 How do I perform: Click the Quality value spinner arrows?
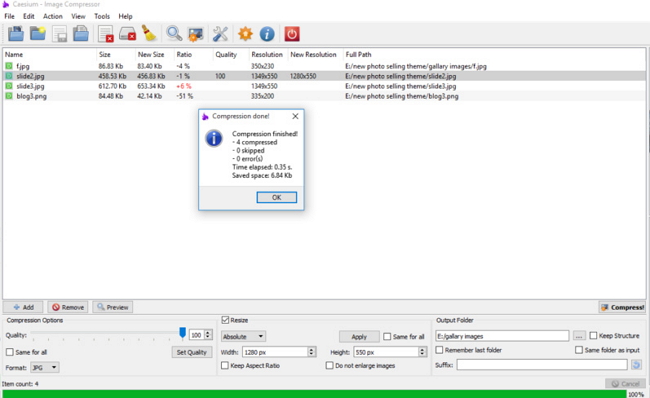208,335
